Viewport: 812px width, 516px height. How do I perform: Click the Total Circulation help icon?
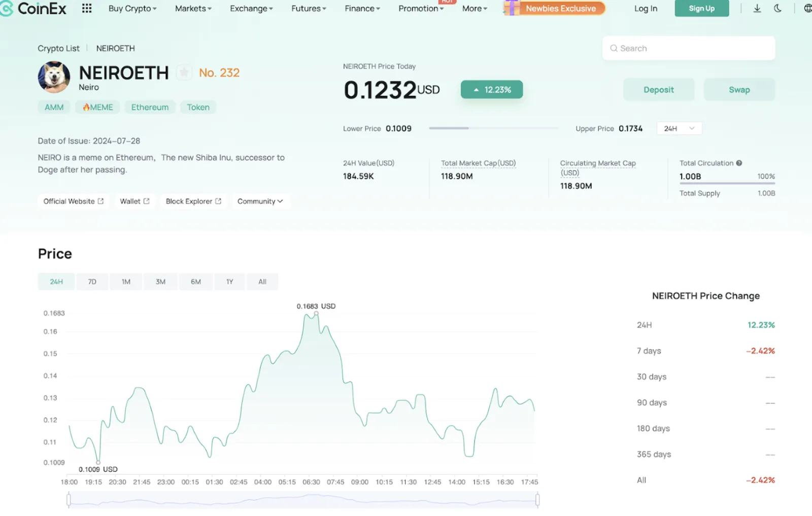click(x=739, y=163)
